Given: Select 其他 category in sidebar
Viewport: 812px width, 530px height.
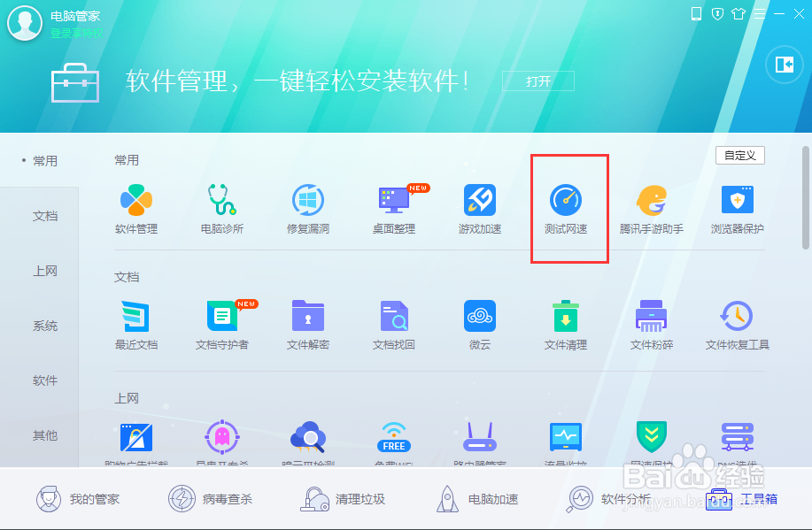Looking at the screenshot, I should [x=45, y=435].
